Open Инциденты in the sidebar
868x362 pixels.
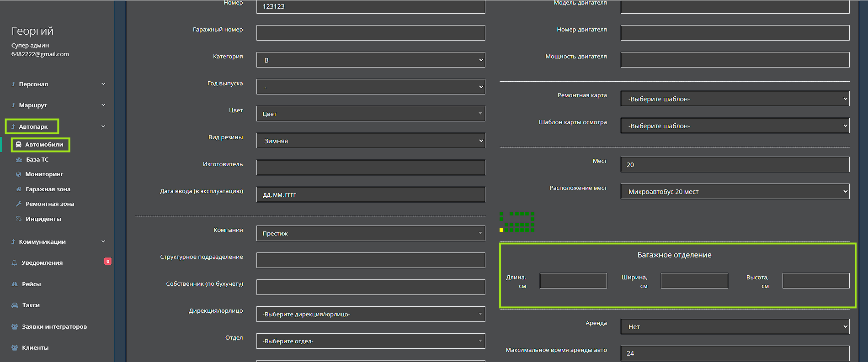43,219
